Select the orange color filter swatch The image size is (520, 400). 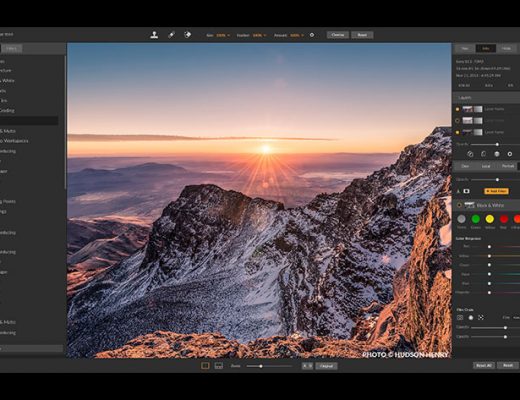click(x=517, y=219)
